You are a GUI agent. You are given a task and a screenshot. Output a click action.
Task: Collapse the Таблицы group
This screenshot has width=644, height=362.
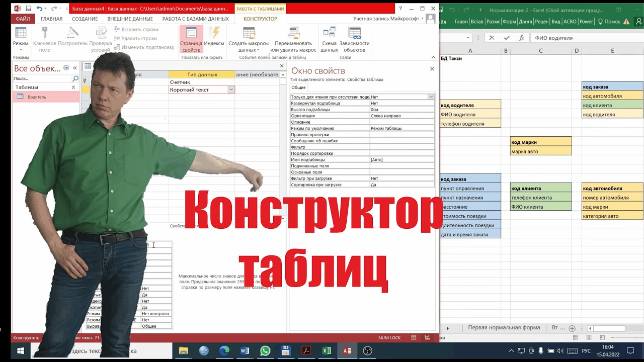click(73, 87)
